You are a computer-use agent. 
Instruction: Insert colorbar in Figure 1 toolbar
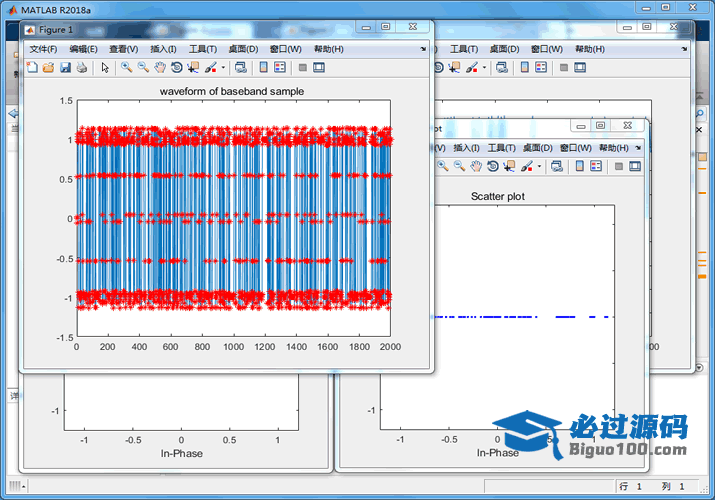[264, 68]
